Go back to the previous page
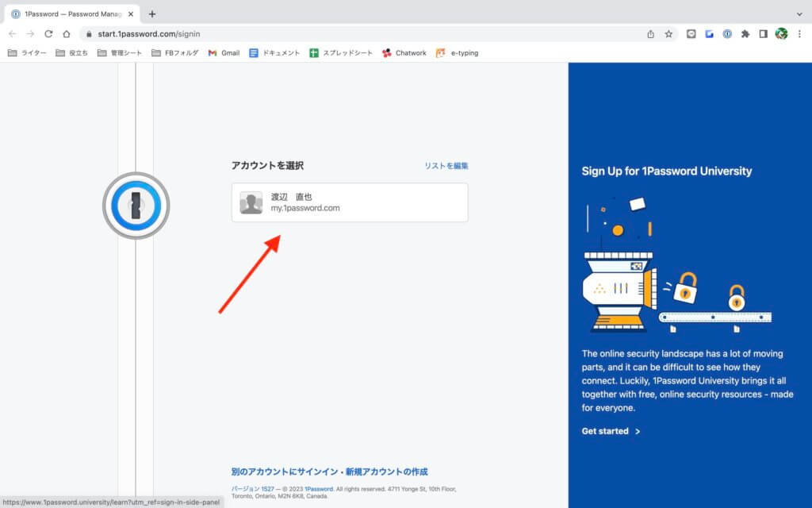The height and width of the screenshot is (508, 812). [x=13, y=33]
